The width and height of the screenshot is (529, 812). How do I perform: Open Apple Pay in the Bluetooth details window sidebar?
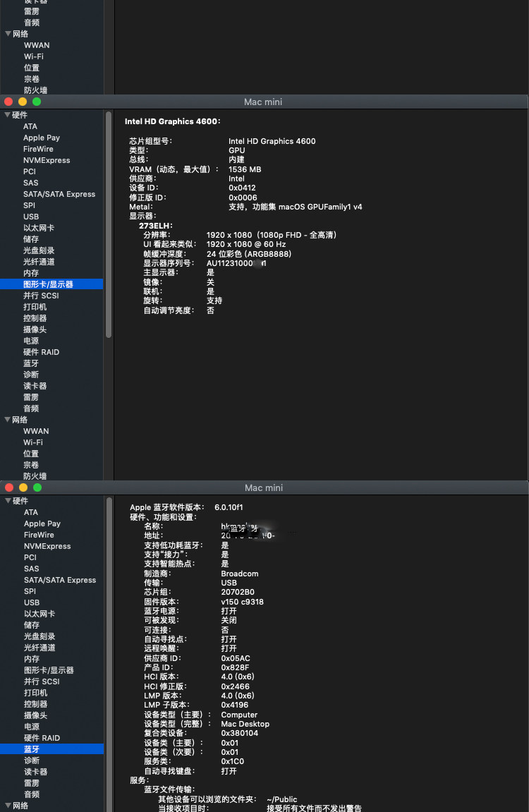tap(42, 523)
